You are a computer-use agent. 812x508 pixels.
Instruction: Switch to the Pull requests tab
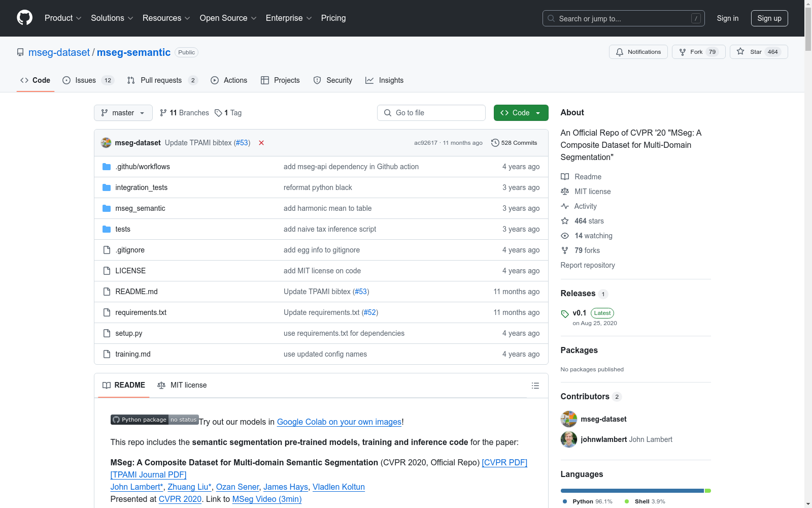click(x=162, y=80)
